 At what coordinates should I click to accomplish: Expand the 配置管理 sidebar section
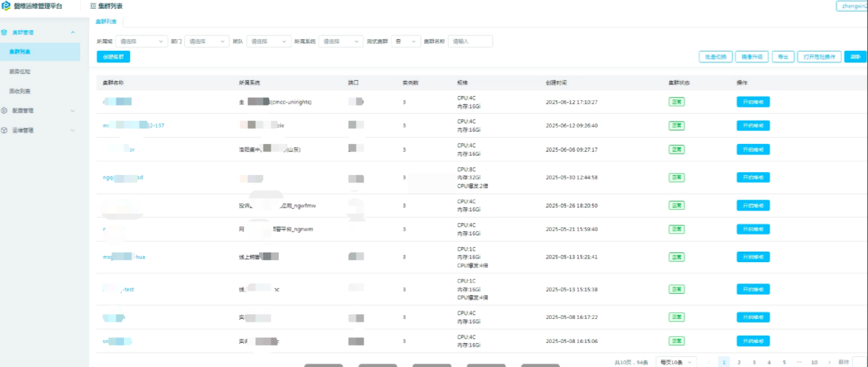coord(73,110)
